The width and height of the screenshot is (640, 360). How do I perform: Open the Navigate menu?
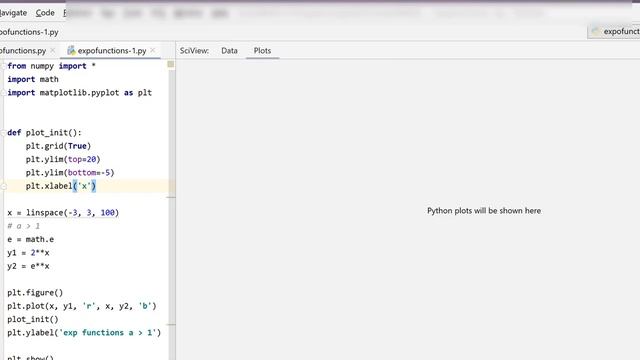(13, 13)
